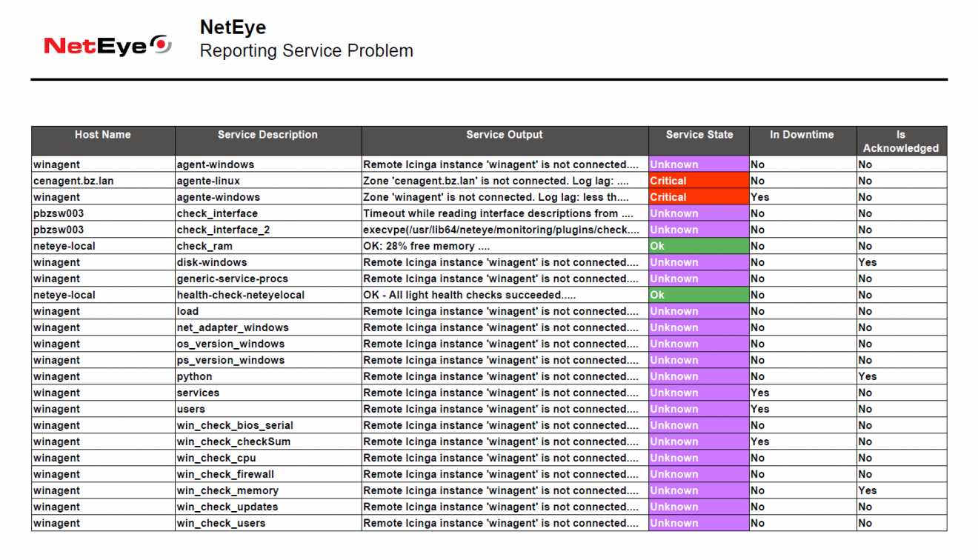Sort by the Host Name column header
This screenshot has height=560, width=978.
102,135
